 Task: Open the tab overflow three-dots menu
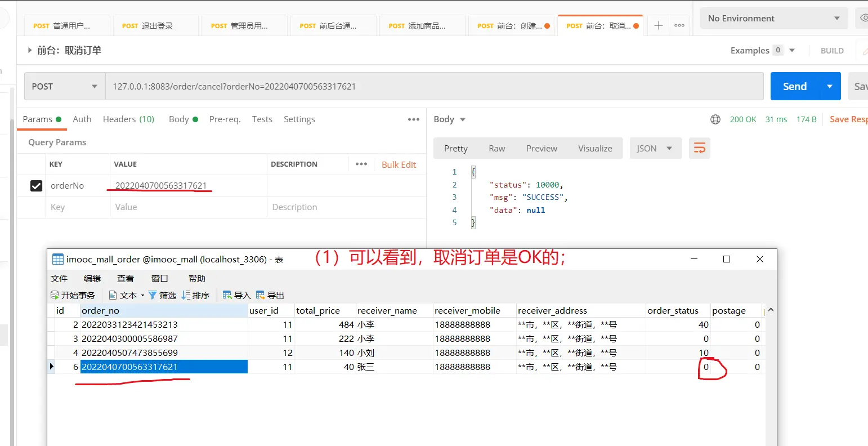tap(679, 25)
